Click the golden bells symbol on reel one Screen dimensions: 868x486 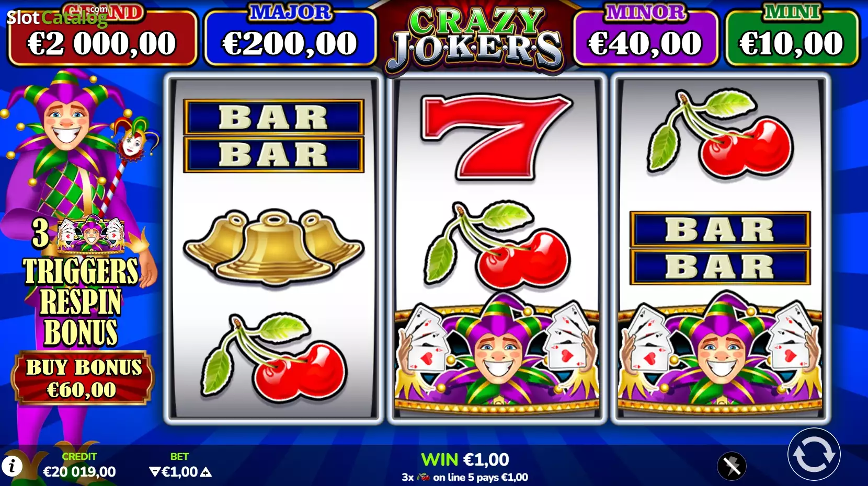pyautogui.click(x=273, y=247)
